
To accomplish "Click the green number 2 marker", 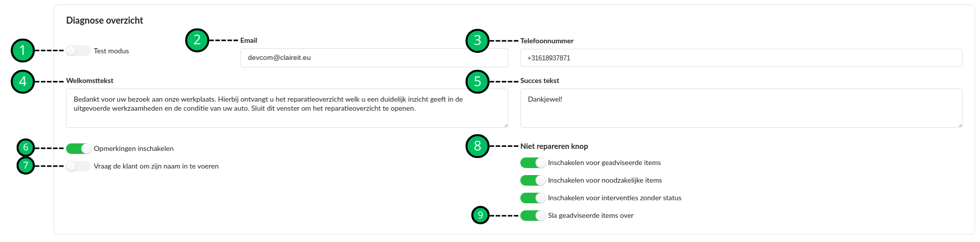I will [197, 40].
